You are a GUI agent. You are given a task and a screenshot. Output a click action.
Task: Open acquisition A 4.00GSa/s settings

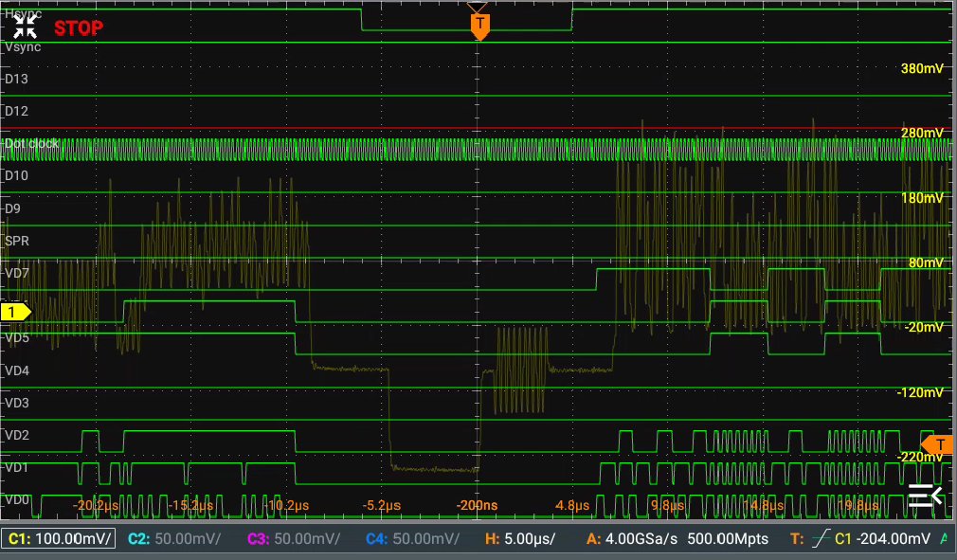632,538
